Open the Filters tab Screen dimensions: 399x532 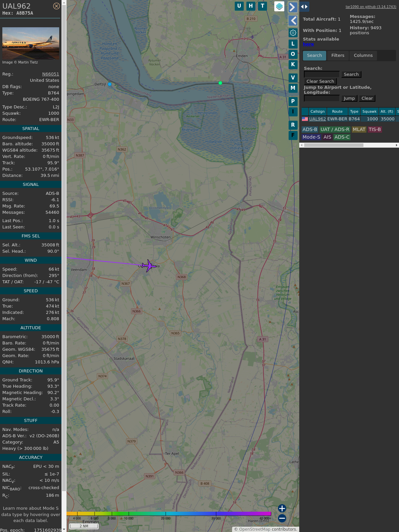pos(338,56)
